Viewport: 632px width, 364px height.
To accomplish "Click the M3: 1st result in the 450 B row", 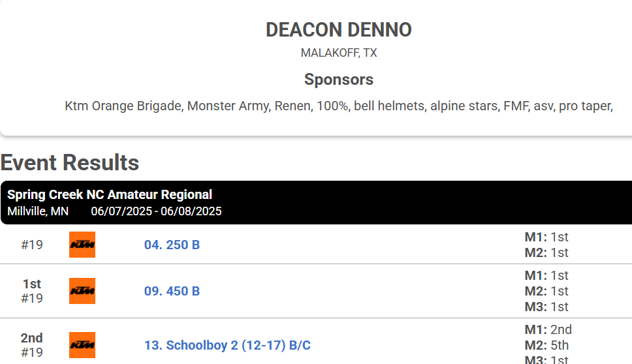I will click(x=546, y=307).
